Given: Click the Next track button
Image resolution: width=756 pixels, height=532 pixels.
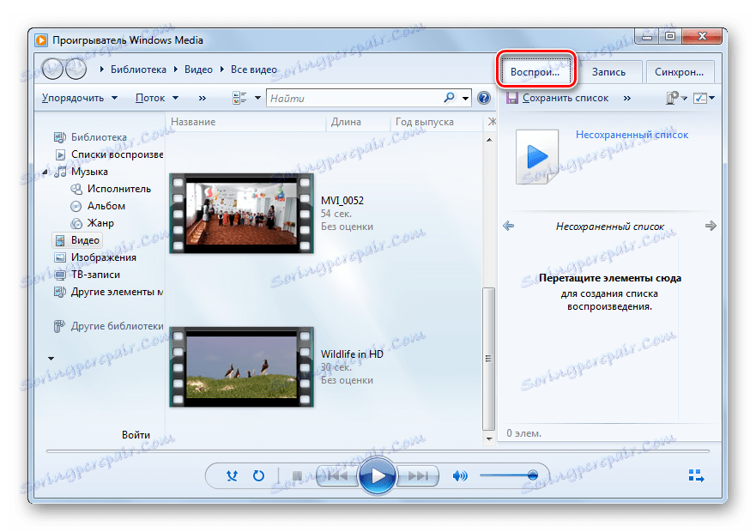Looking at the screenshot, I should (x=418, y=476).
